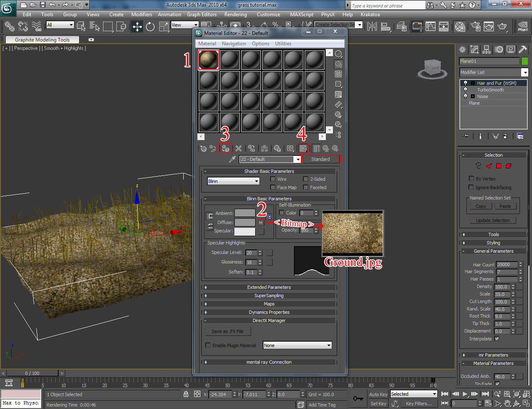Select the Pick Material from Object eyedropper

pos(233,159)
